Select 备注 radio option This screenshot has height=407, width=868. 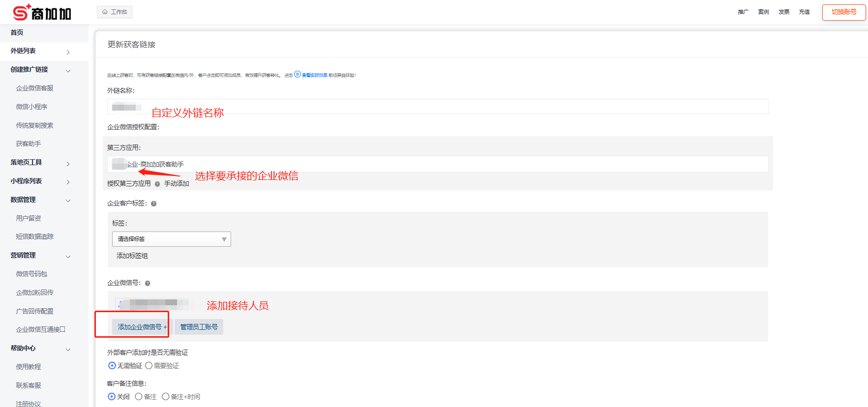[x=139, y=397]
